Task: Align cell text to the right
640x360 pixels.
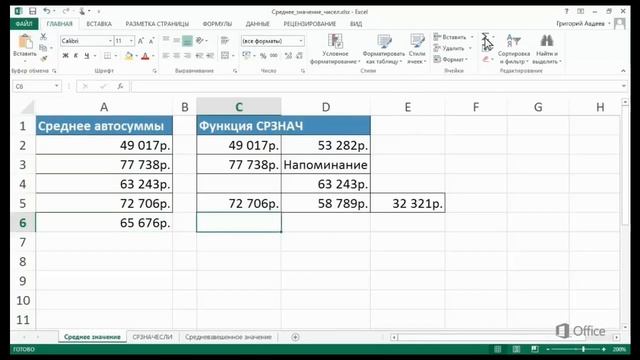Action: tap(187, 56)
